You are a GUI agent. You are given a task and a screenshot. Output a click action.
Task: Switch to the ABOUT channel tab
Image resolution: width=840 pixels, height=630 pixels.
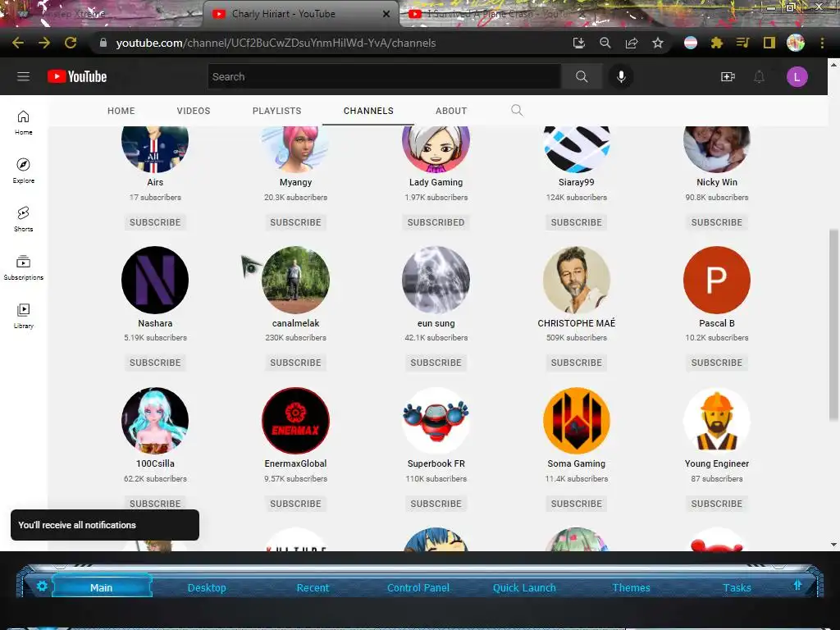[x=451, y=111]
